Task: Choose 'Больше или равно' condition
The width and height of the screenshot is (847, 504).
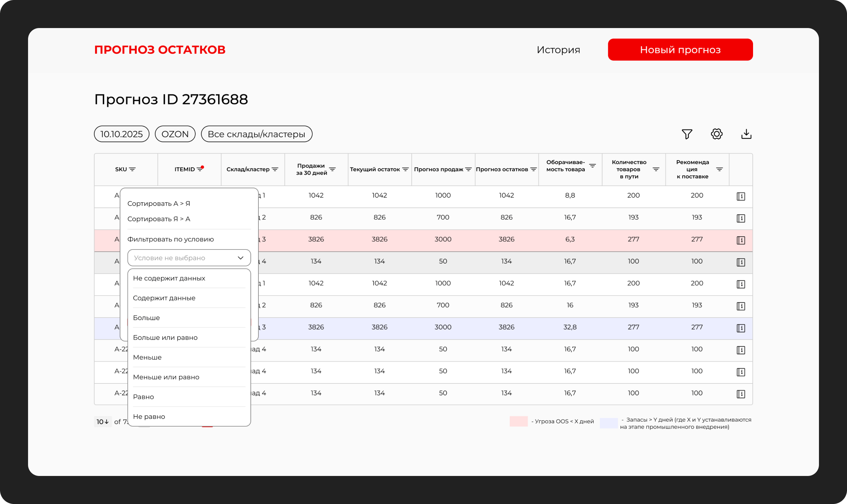Action: 165,338
